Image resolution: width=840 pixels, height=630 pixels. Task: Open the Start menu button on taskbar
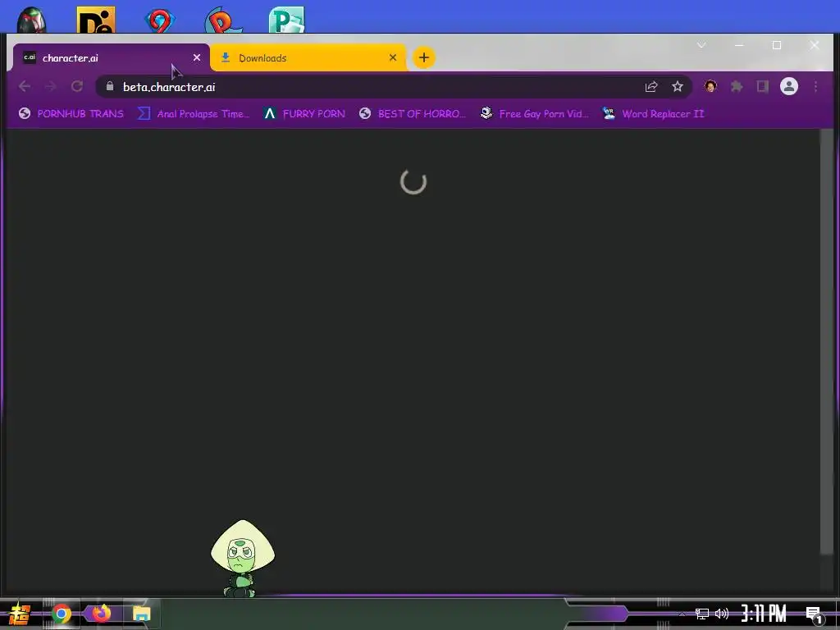click(20, 614)
